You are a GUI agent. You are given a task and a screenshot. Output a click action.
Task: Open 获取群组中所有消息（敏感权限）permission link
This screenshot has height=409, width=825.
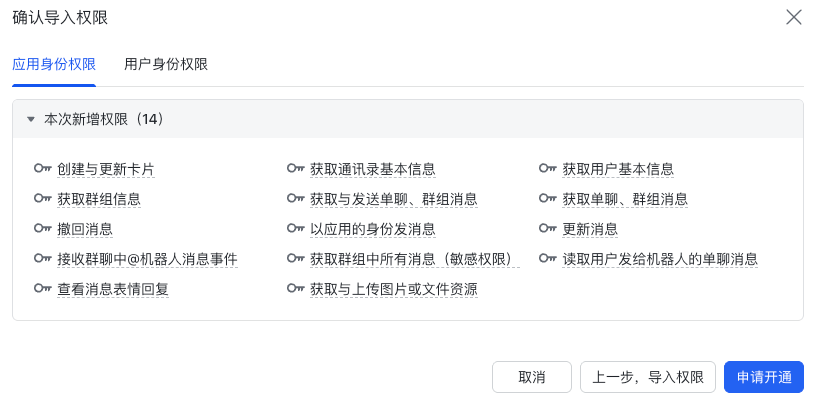tap(415, 259)
